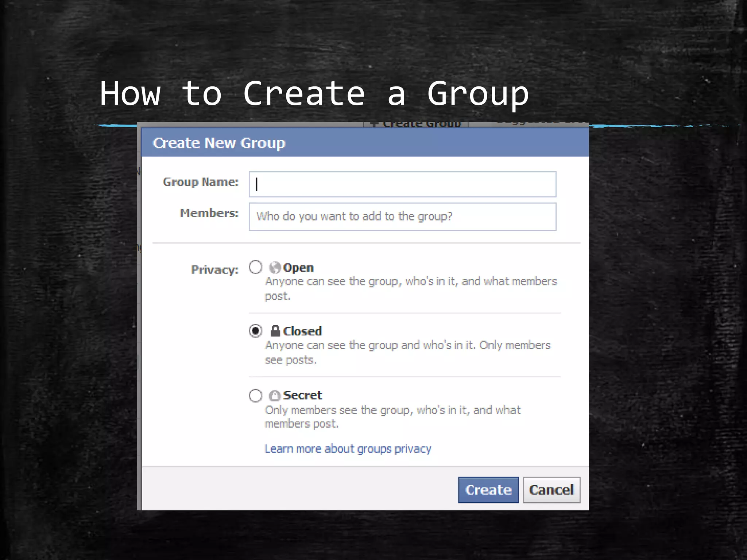This screenshot has height=560, width=747.
Task: Click the 'Closed' privacy label text
Action: click(302, 331)
